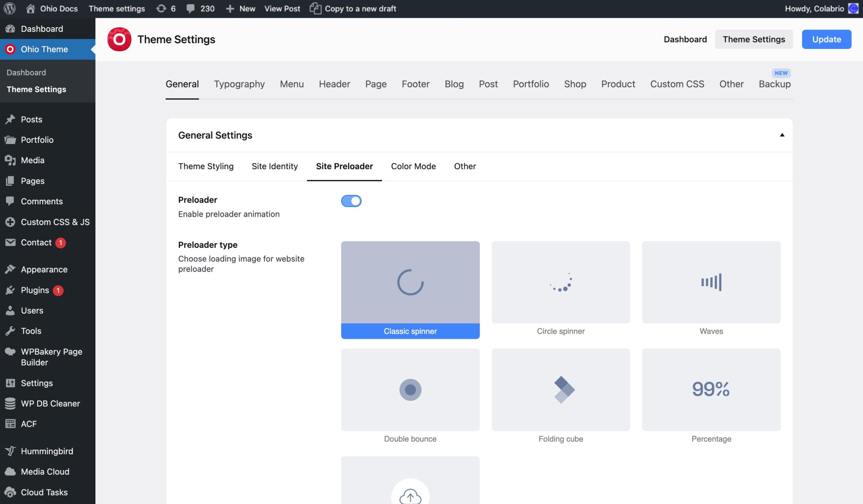Viewport: 863px width, 504px height.
Task: Collapse the General Settings panel arrow
Action: pos(782,135)
